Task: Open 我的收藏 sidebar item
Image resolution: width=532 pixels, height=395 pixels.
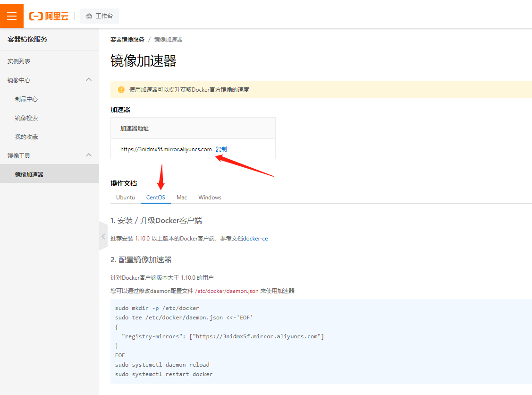Action: [x=26, y=137]
